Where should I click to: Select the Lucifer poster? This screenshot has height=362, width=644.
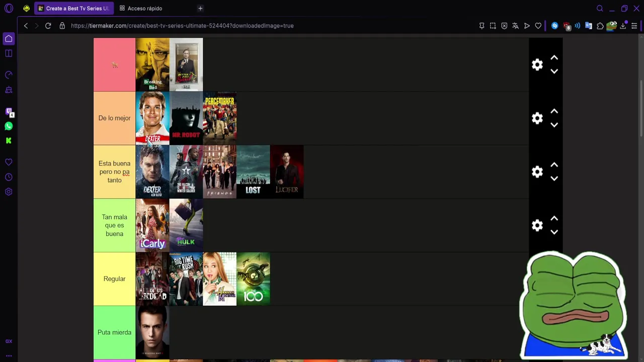click(287, 172)
